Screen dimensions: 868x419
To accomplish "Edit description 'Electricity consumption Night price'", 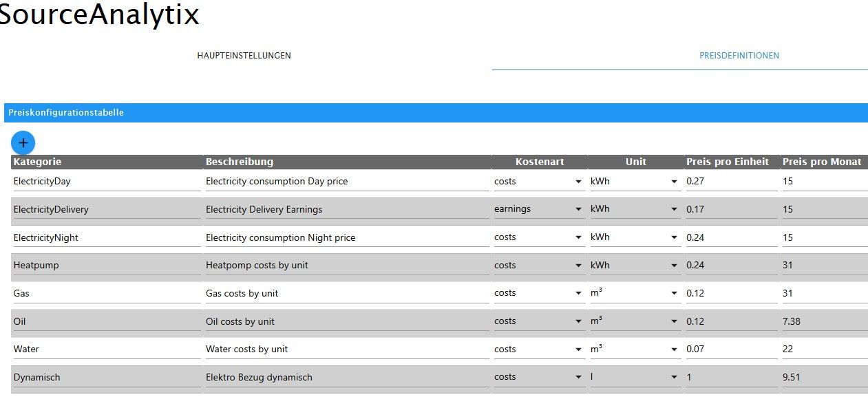I will click(x=347, y=237).
